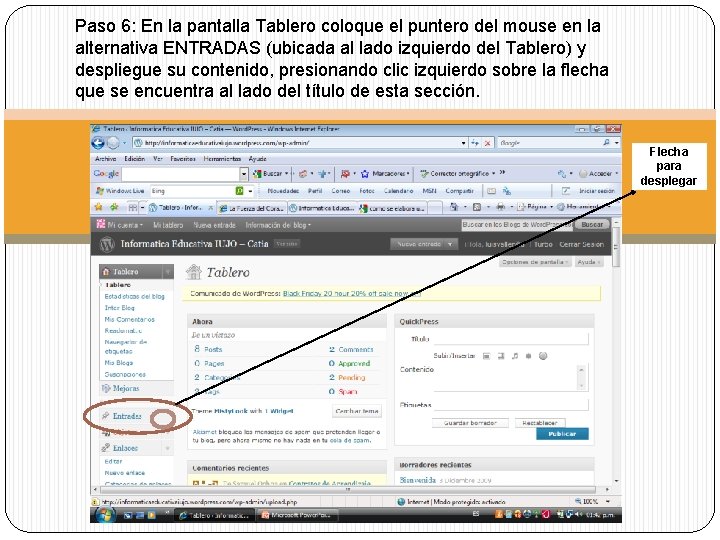The width and height of the screenshot is (720, 540).
Task: Open the address bar URL history dropdown
Action: coord(463,143)
